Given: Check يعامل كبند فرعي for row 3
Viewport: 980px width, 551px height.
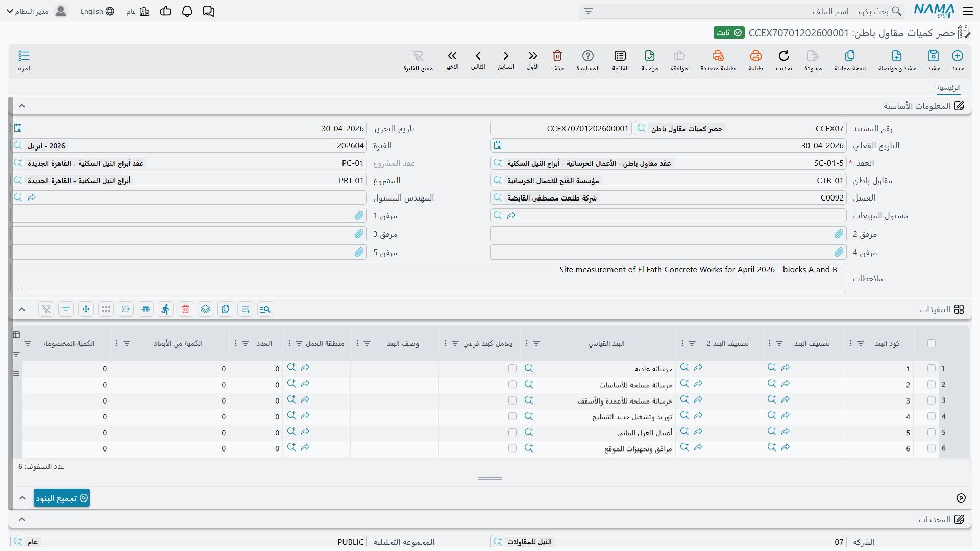Looking at the screenshot, I should 512,400.
